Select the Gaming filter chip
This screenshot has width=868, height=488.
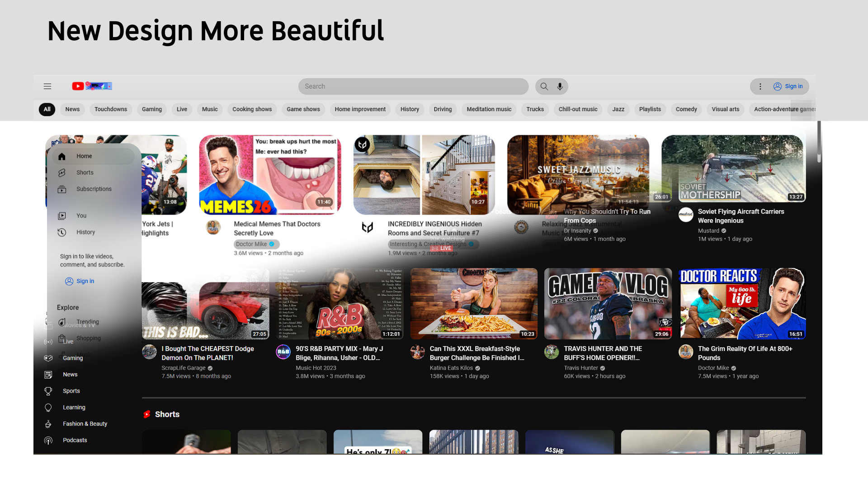tap(151, 109)
